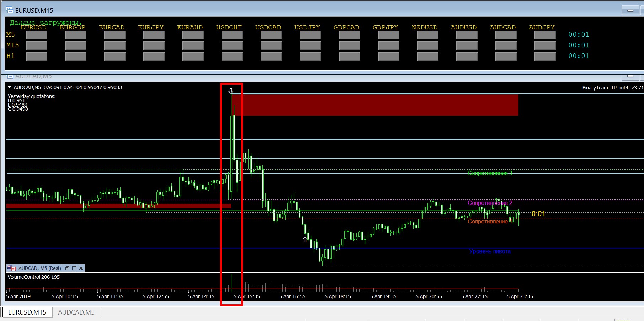Click the '5 Apr 18:15' time axis label

click(x=338, y=296)
